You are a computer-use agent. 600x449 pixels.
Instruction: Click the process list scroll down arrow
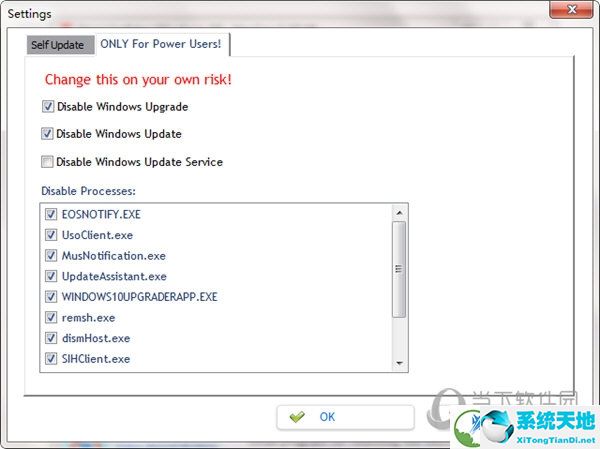[x=399, y=363]
